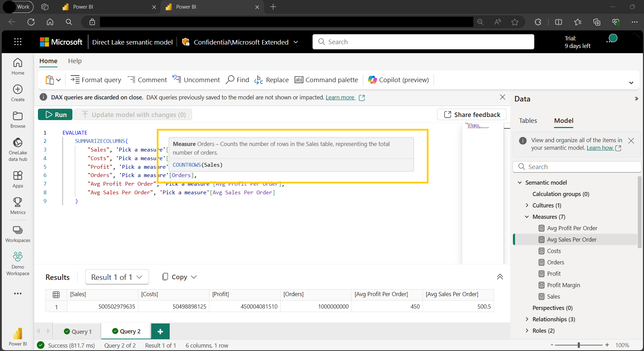
Task: Dismiss the DAX queries info banner
Action: [x=502, y=97]
